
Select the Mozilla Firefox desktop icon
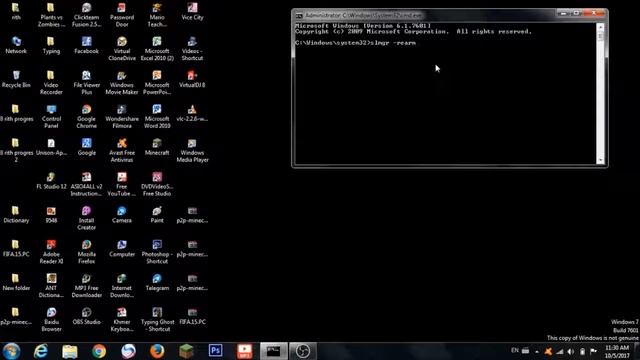tap(86, 252)
